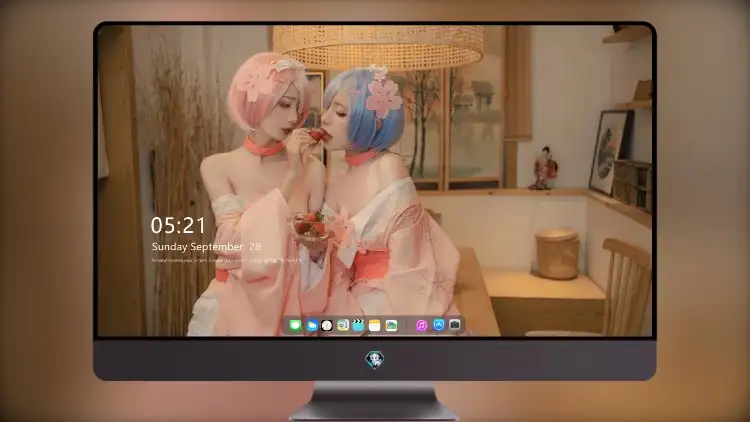This screenshot has height=422, width=750.
Task: Launch the iTunes music app
Action: pyautogui.click(x=421, y=325)
